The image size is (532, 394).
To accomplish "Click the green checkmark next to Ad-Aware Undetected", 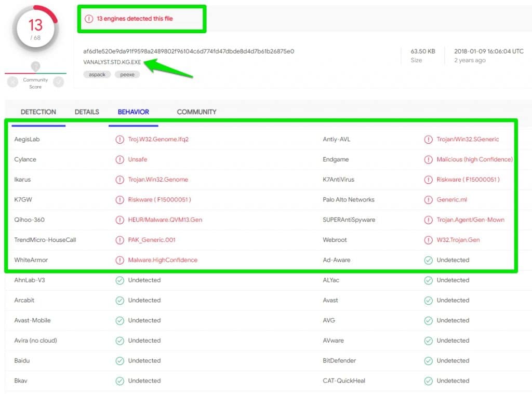I will pos(429,260).
